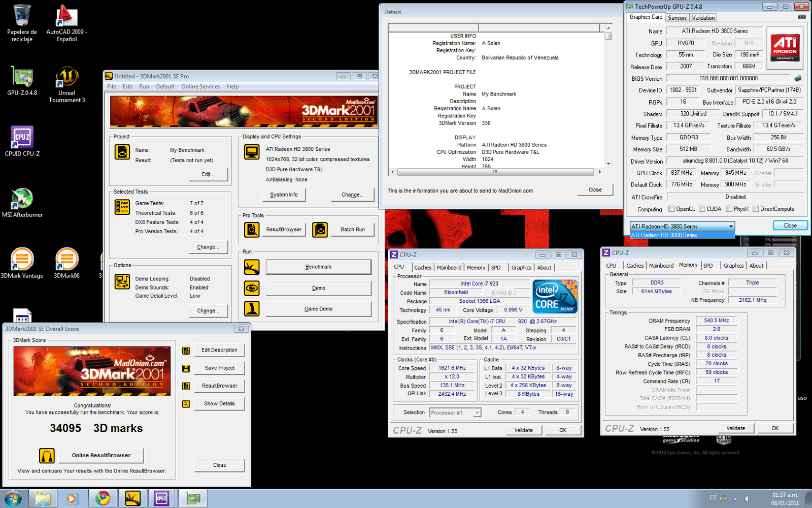
Task: Open CPUID CPU-Z desktop shortcut
Action: tap(22, 141)
